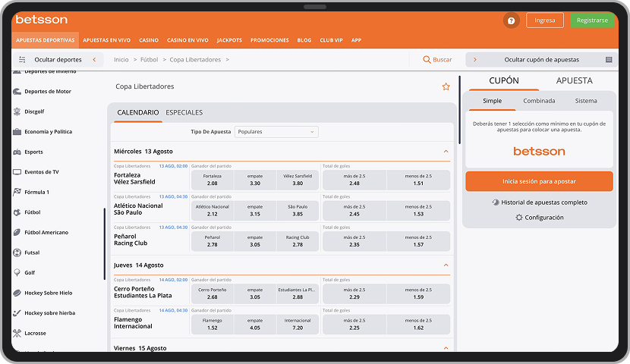The height and width of the screenshot is (364, 630).
Task: Click the Lacrosse sticks icon
Action: [17, 333]
